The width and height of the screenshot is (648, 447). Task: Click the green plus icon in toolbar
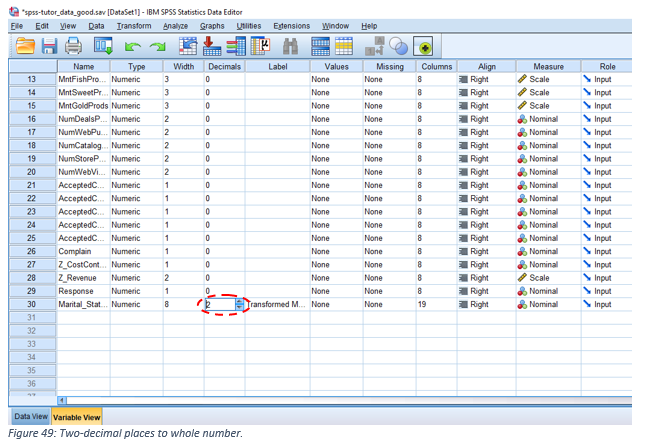point(424,46)
